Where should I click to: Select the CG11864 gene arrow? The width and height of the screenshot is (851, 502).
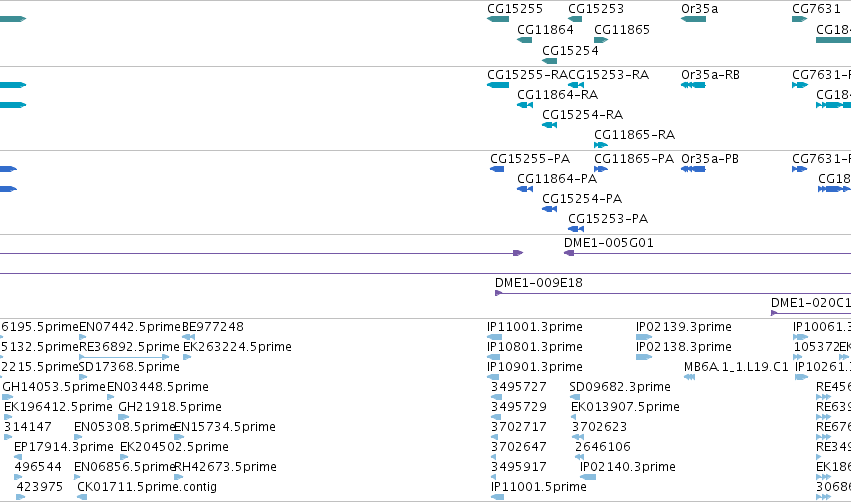(x=524, y=40)
